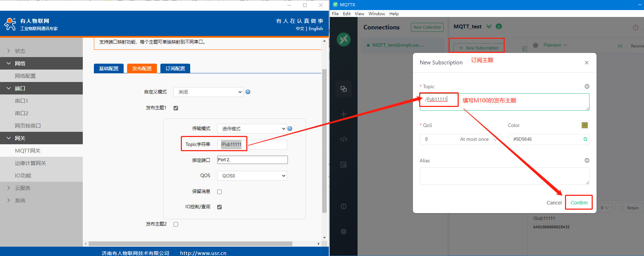Open the script code icon in sidebar

point(343,139)
